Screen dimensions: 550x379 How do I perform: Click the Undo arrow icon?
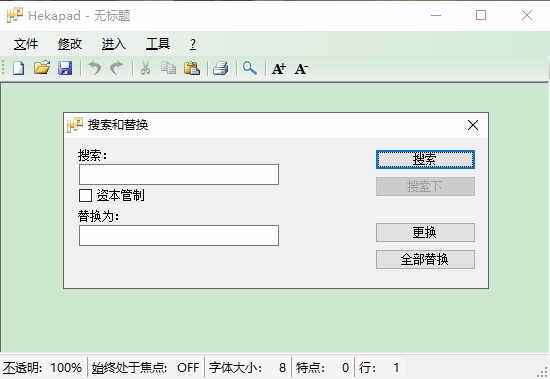coord(94,68)
